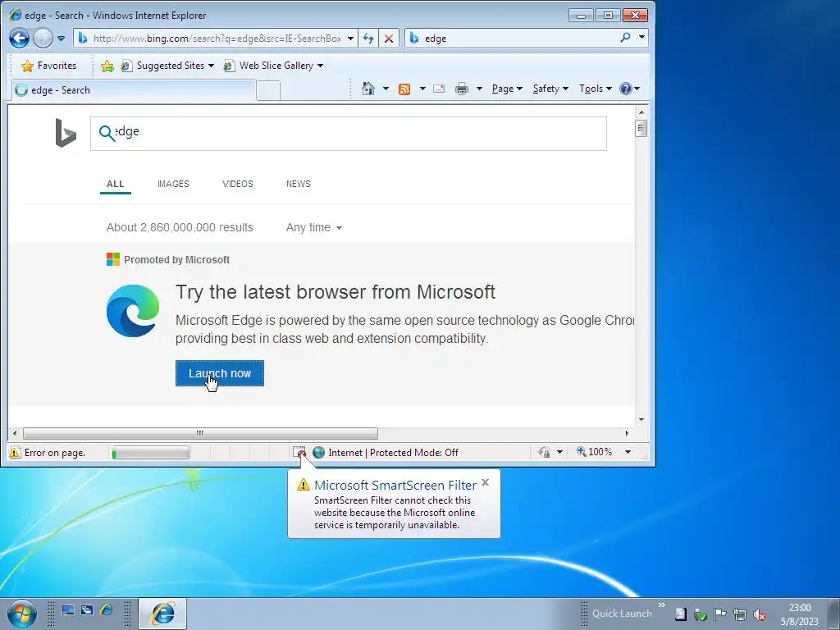Open the recent pages dropdown arrow
Viewport: 840px width, 630px height.
tap(61, 39)
